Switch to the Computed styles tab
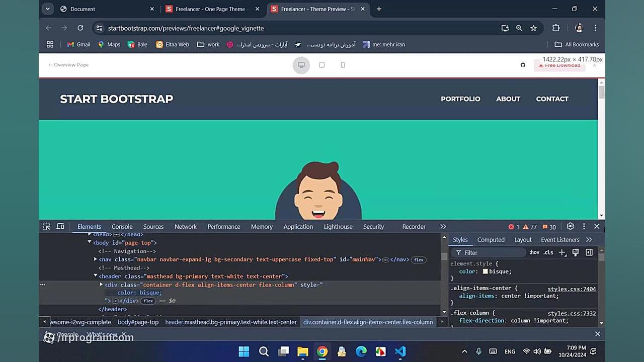The image size is (644, 362). coord(491,240)
